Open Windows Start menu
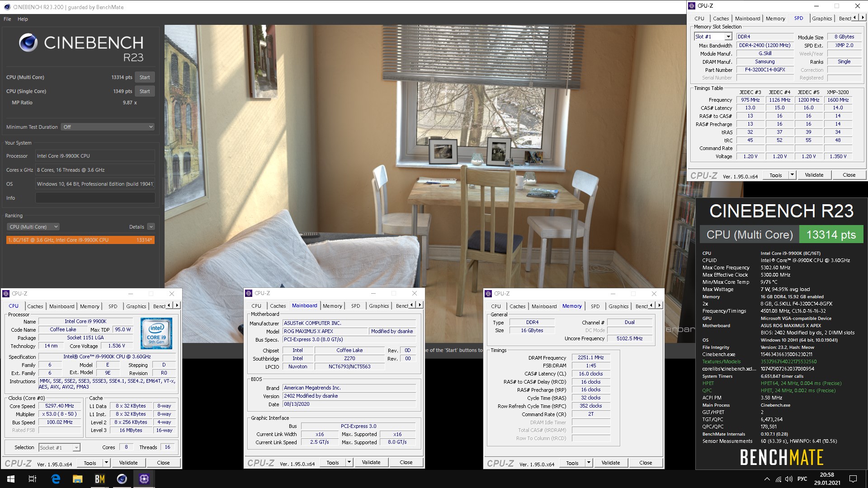This screenshot has width=868, height=488. coord(11,479)
